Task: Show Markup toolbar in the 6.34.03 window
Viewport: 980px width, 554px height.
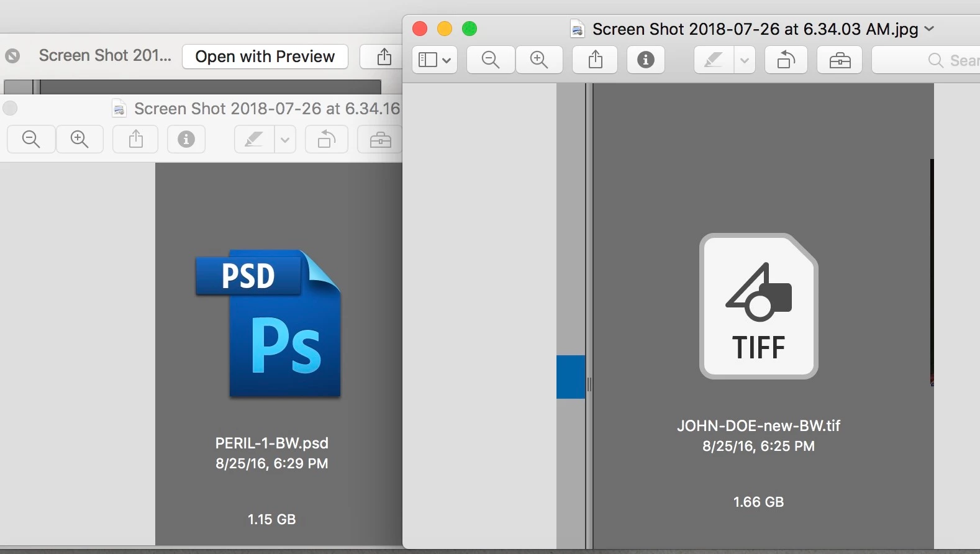Action: pyautogui.click(x=840, y=60)
